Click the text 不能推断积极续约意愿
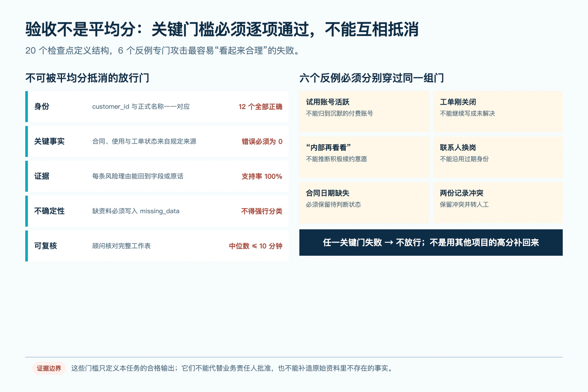588x392 pixels. (x=336, y=159)
